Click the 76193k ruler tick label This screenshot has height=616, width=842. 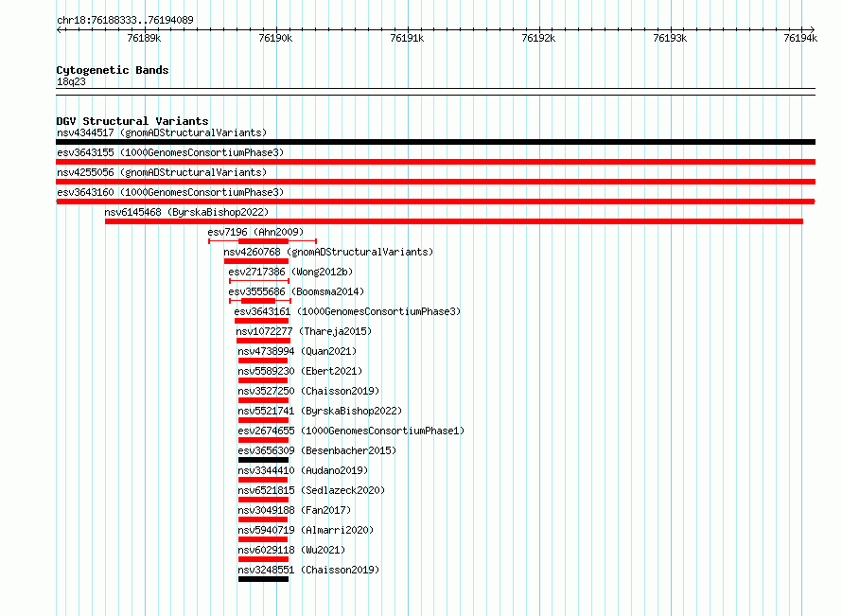coord(670,38)
